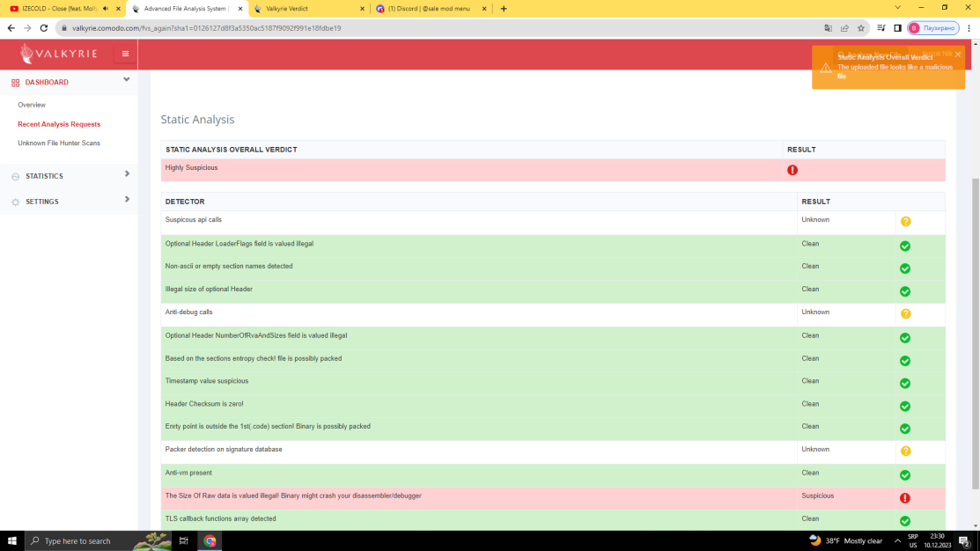Click the green check for Non-ascii section names
The height and width of the screenshot is (551, 980).
point(905,268)
